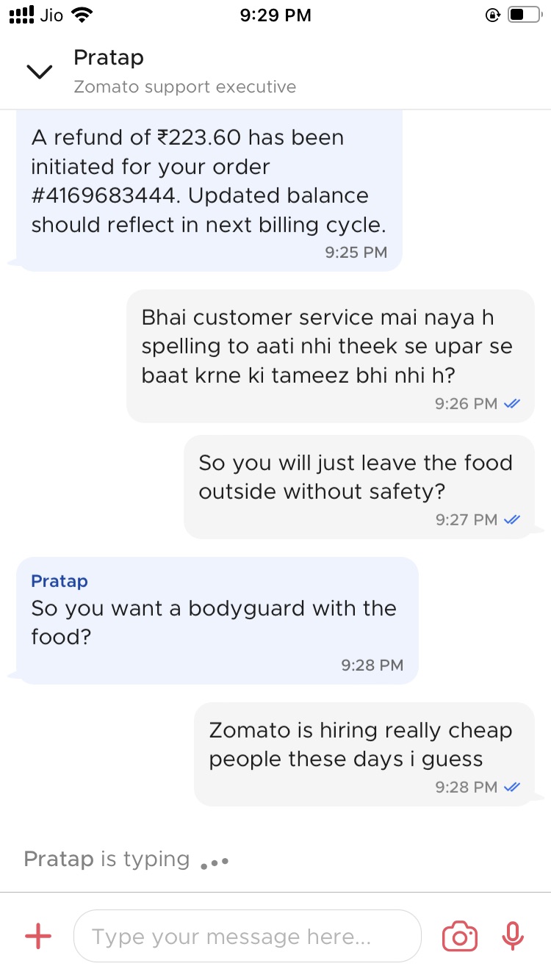Tap the 'Pratap is typing' indicator
The width and height of the screenshot is (551, 980).
(107, 859)
